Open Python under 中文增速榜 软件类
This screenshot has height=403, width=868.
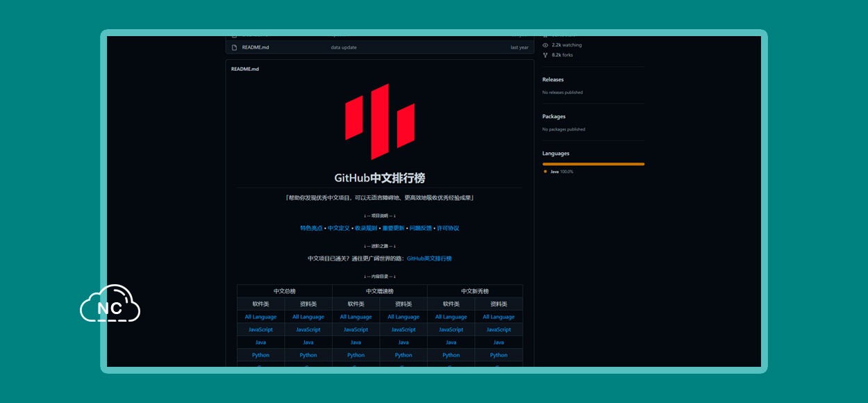click(x=356, y=355)
